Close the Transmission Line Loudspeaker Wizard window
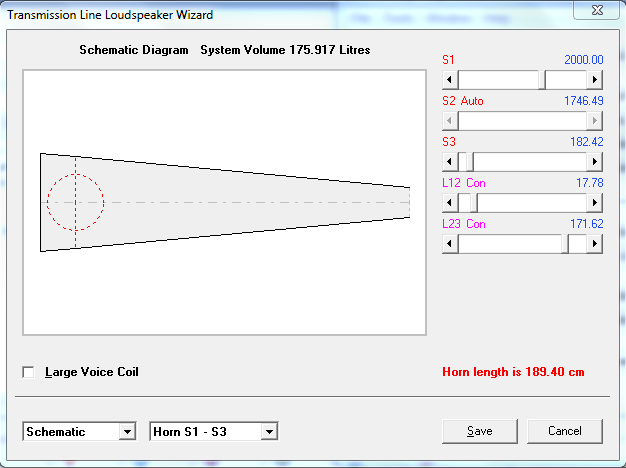The image size is (626, 468). 597,10
